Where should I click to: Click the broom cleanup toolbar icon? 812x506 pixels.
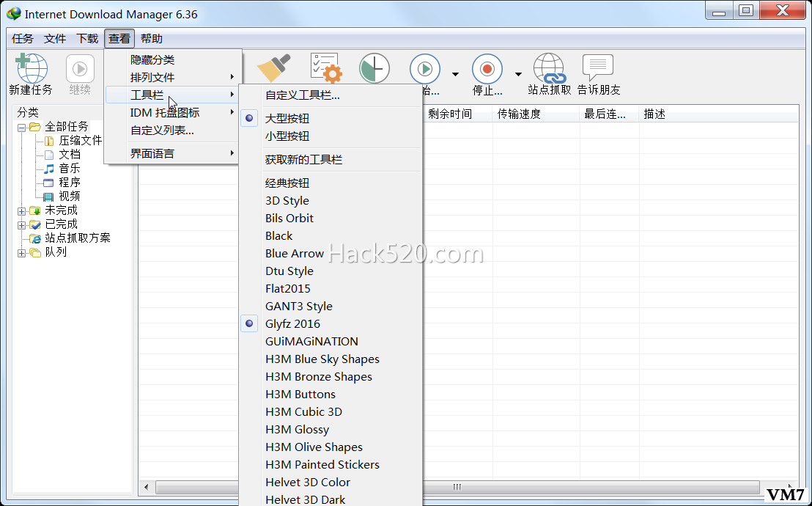274,68
